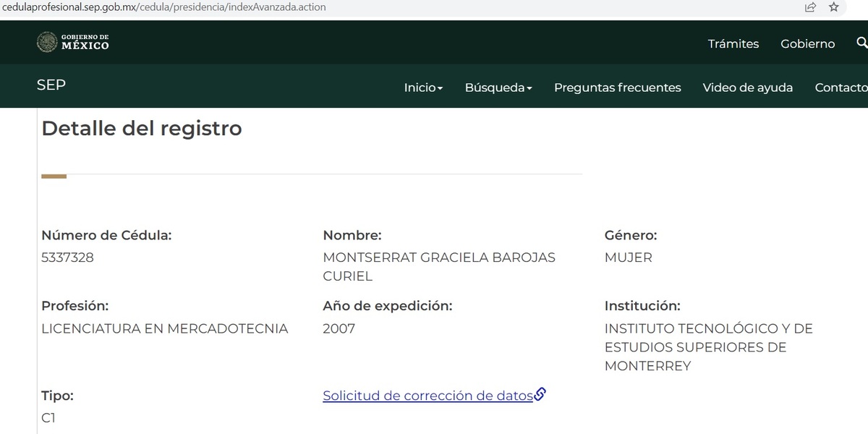
Task: Select the Trámites menu item
Action: coord(733,43)
